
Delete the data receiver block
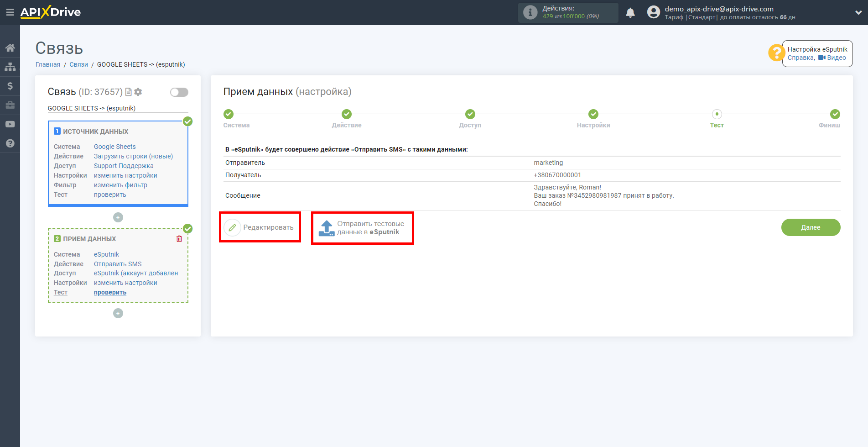[179, 239]
